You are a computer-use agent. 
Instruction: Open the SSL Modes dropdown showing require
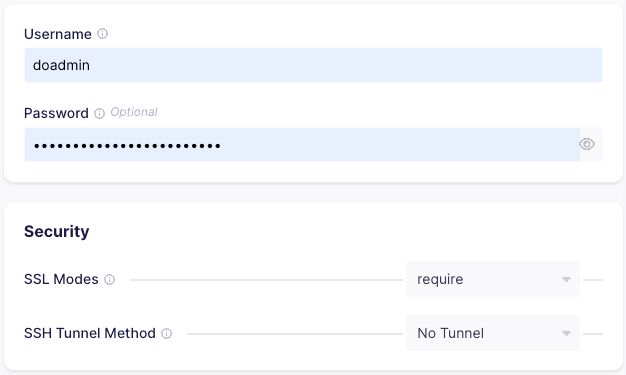point(493,279)
